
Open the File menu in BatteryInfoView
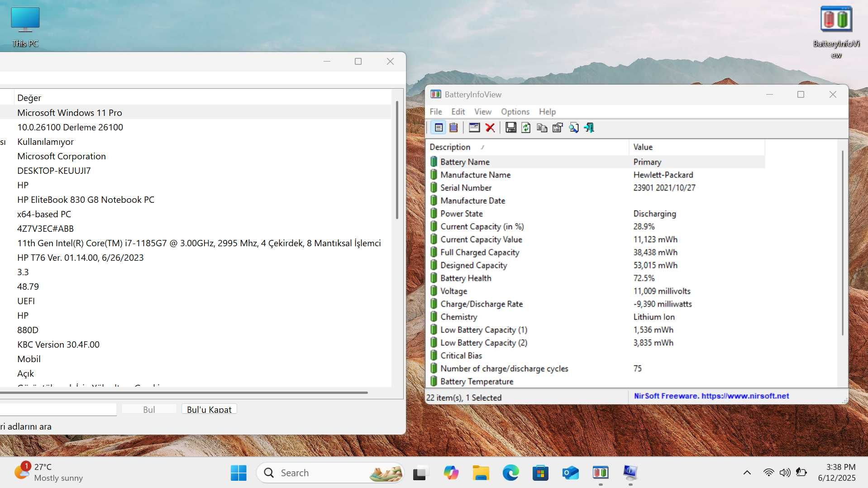[x=436, y=112]
